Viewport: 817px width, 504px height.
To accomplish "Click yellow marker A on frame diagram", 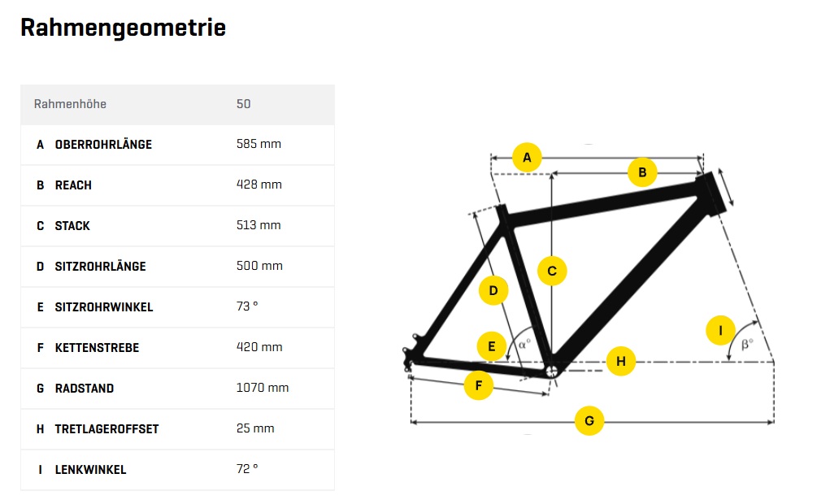I will [x=527, y=158].
